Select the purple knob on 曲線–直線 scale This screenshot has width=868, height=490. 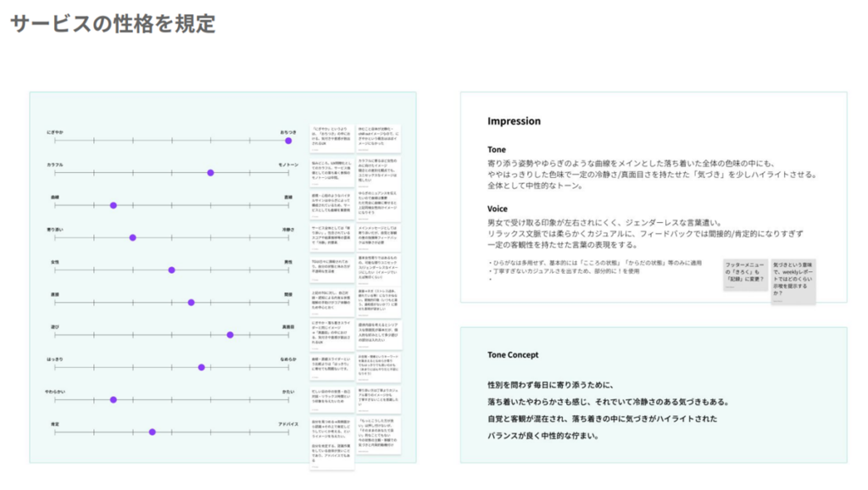pos(114,205)
